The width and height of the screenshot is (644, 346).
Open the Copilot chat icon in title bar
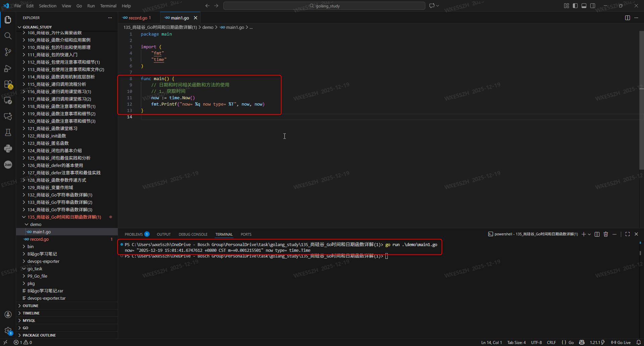pyautogui.click(x=432, y=6)
